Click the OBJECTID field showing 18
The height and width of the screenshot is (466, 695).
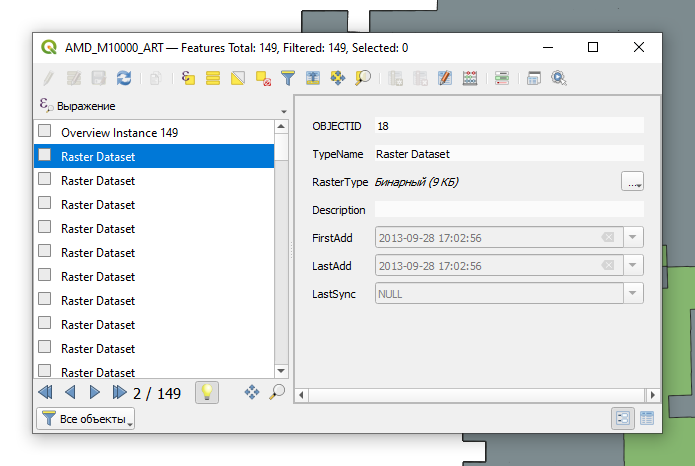(509, 126)
